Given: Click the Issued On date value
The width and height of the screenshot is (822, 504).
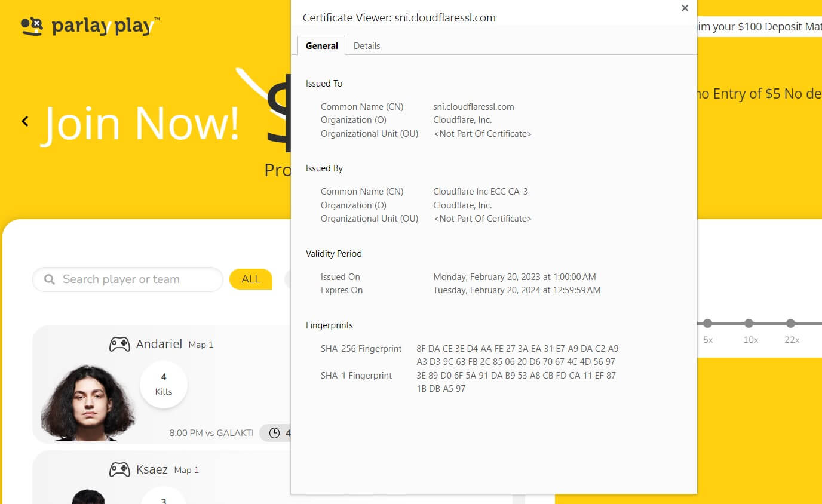Looking at the screenshot, I should point(514,277).
